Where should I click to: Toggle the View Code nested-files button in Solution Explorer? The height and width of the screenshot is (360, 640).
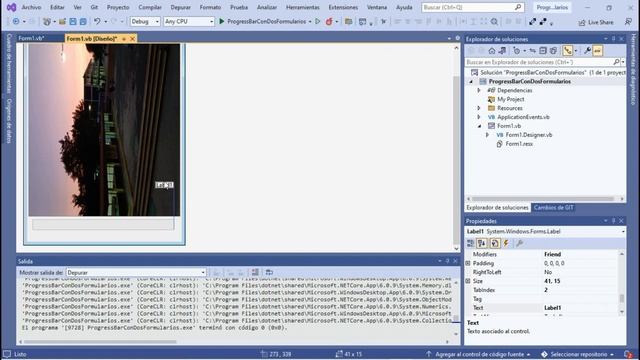[x=568, y=51]
